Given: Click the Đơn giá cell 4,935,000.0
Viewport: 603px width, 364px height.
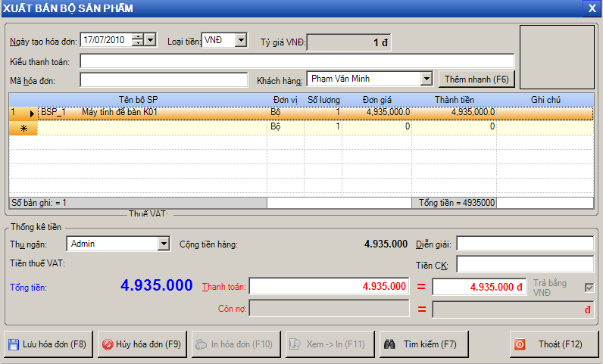Looking at the screenshot, I should (377, 112).
